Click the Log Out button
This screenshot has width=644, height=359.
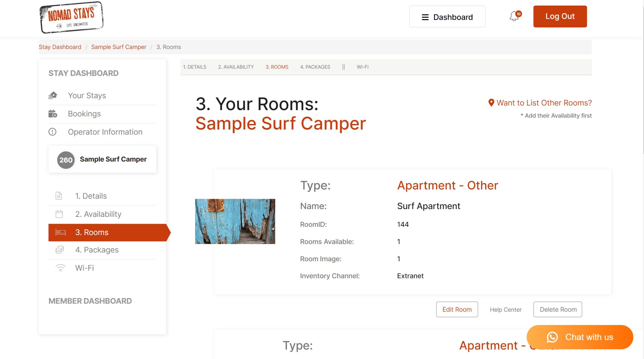click(x=560, y=16)
